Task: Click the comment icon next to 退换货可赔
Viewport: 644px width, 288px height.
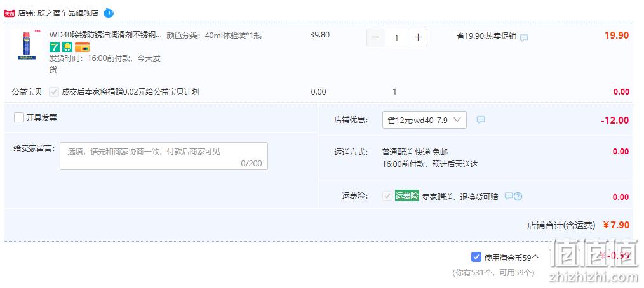Action: pos(509,196)
